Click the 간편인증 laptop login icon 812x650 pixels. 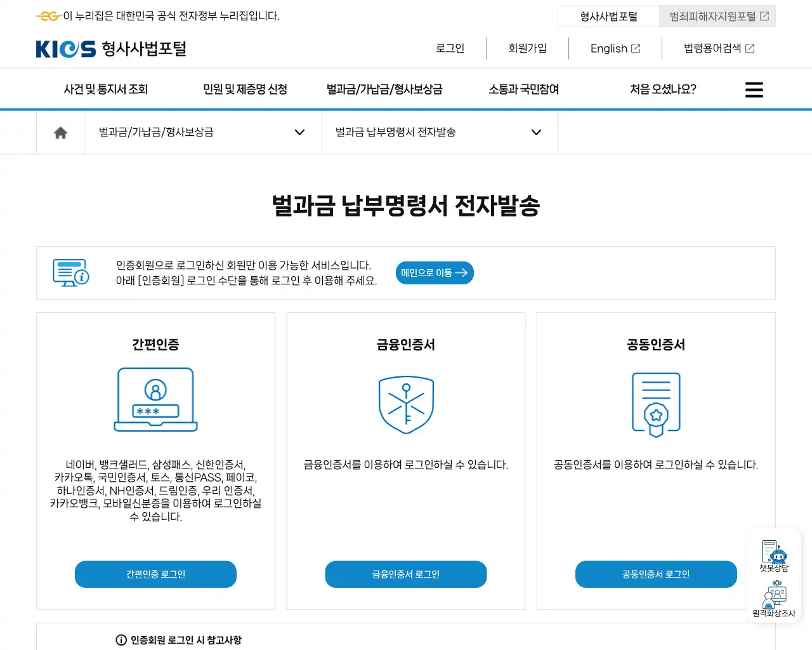pyautogui.click(x=155, y=400)
